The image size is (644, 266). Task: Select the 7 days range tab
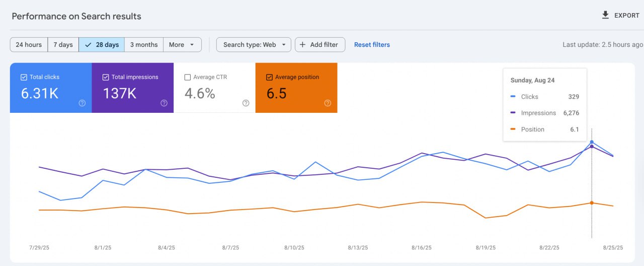coord(63,45)
